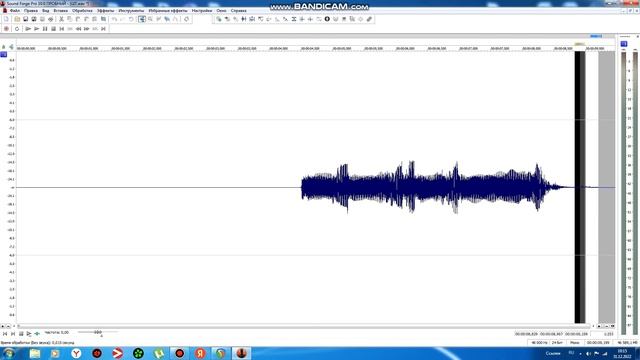Click the Save As disk icon
The height and width of the screenshot is (360, 640).
[x=34, y=19]
